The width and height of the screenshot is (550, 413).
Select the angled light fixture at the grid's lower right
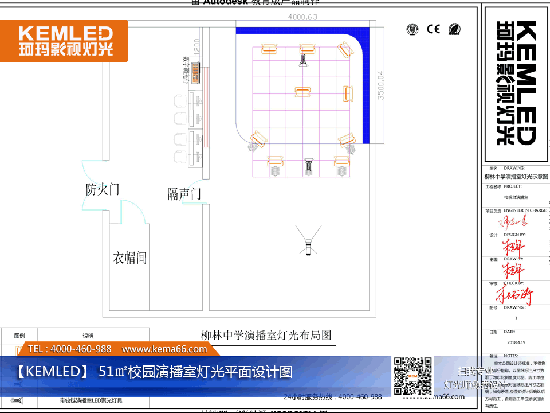(347, 139)
